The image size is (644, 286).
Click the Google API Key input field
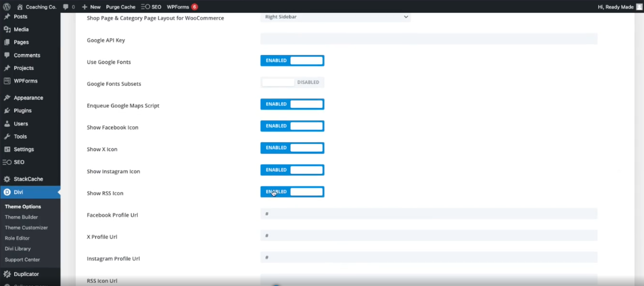[429, 38]
